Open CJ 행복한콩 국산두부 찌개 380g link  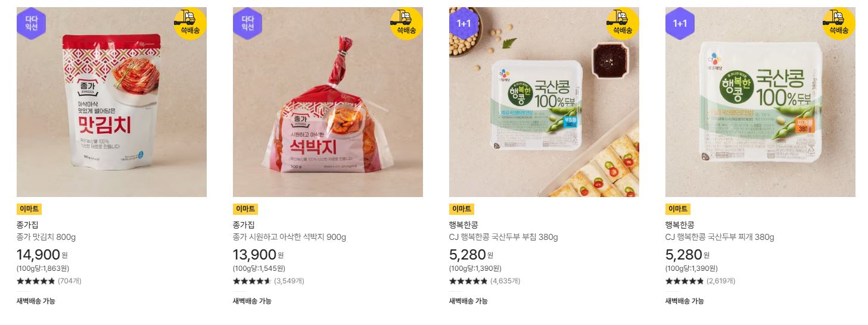tap(720, 237)
